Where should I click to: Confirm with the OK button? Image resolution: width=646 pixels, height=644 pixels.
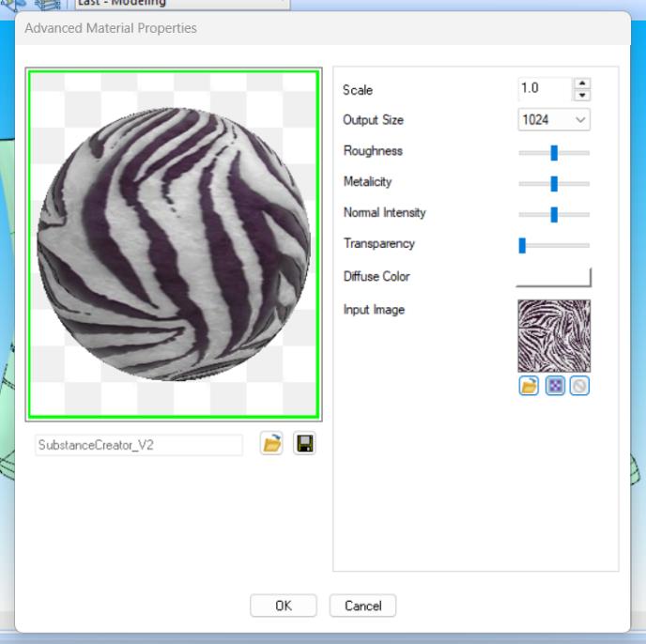[x=284, y=606]
